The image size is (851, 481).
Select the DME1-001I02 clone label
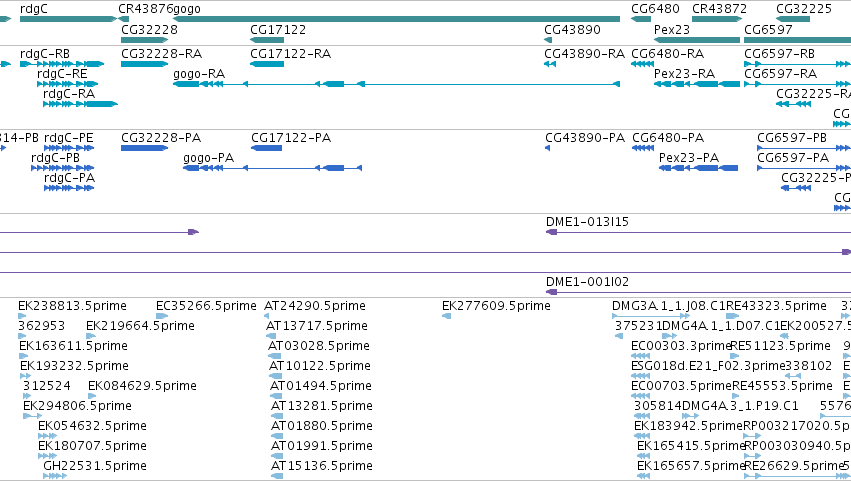[x=587, y=282]
